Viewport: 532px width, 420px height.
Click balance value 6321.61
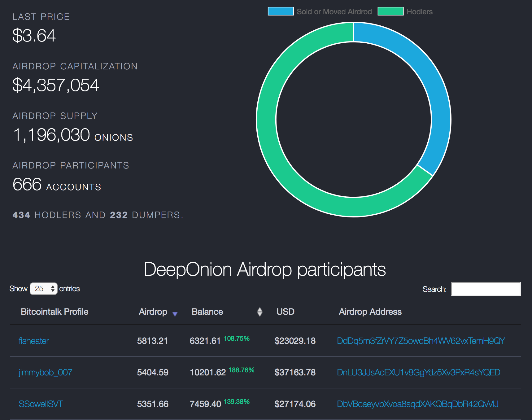[205, 341]
